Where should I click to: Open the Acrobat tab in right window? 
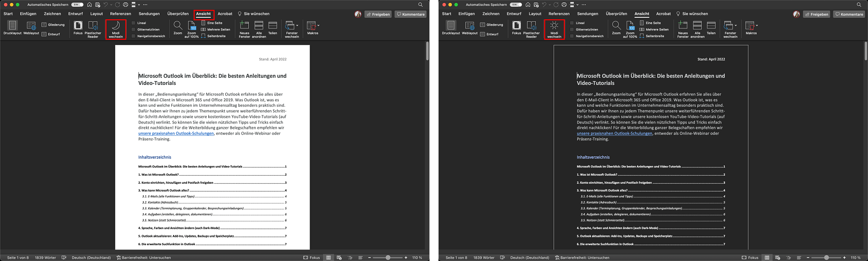pyautogui.click(x=664, y=14)
